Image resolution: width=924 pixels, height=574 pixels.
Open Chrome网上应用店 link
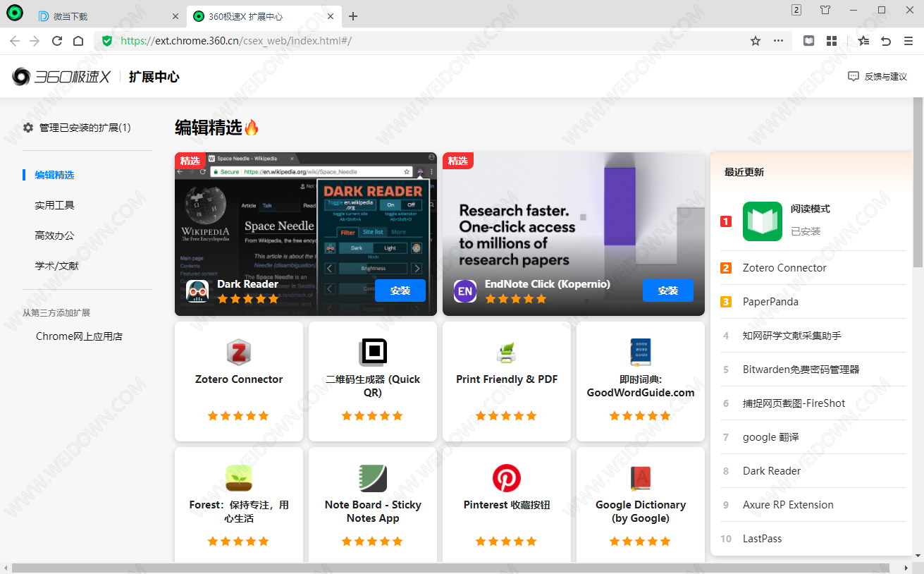click(x=80, y=336)
